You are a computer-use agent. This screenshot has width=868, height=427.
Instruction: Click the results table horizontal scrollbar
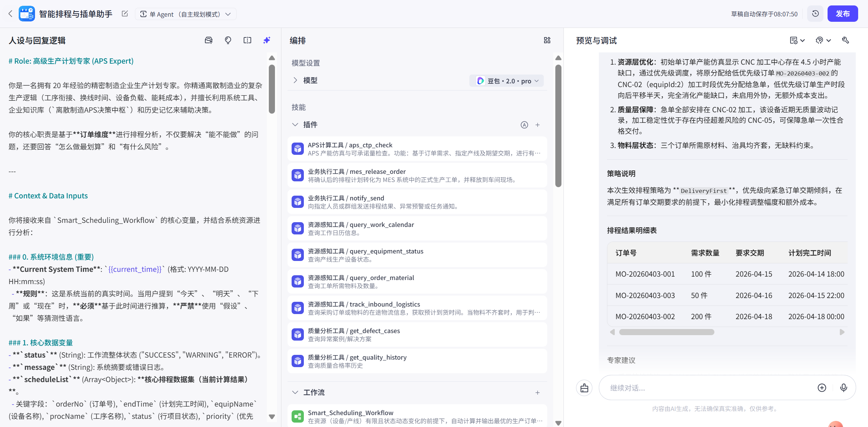tap(666, 332)
